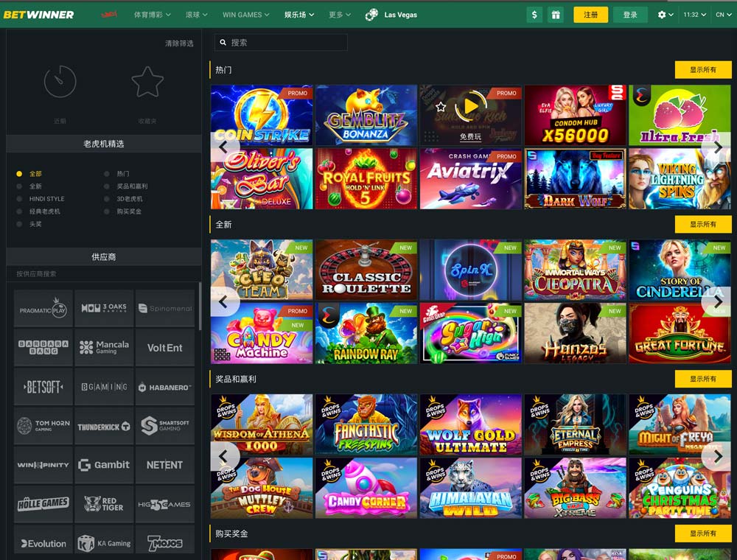Slide 全新 carousel to previous games
Viewport: 737px width, 560px height.
click(x=224, y=301)
